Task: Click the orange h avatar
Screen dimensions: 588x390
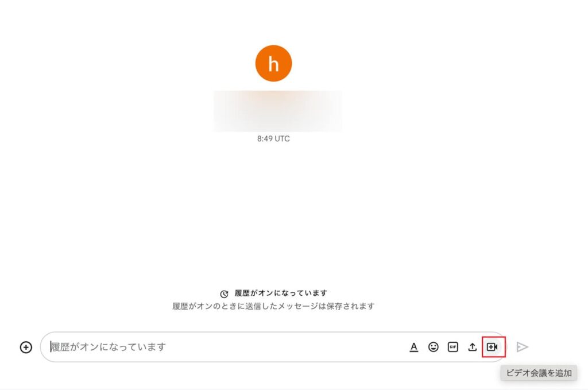Action: coord(274,63)
